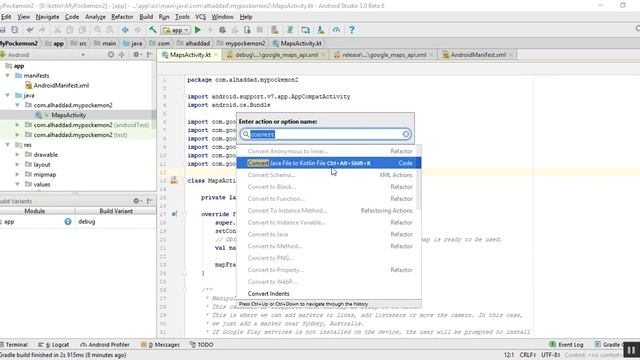Image resolution: width=640 pixels, height=360 pixels.
Task: Open the app run configuration dropdown
Action: [x=176, y=30]
